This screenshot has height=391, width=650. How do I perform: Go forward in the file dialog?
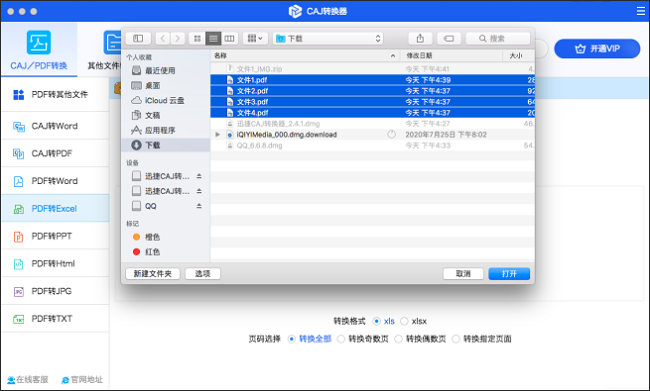[x=178, y=39]
